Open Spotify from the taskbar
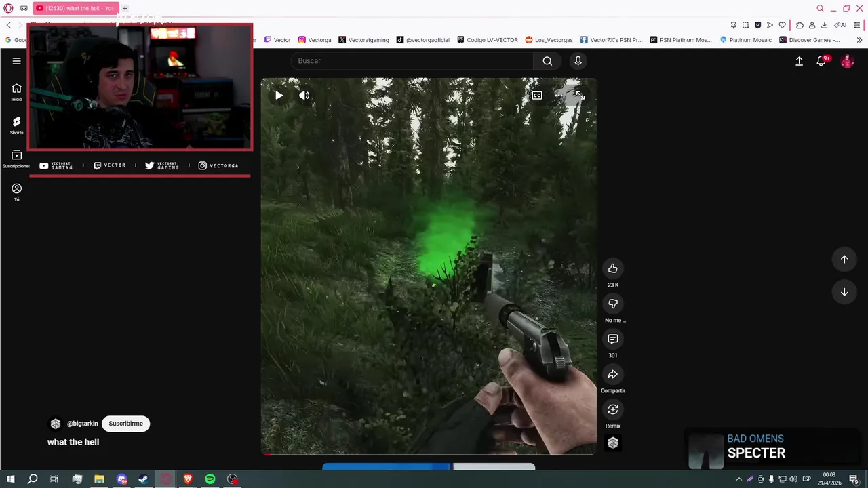This screenshot has width=868, height=488. point(210,479)
